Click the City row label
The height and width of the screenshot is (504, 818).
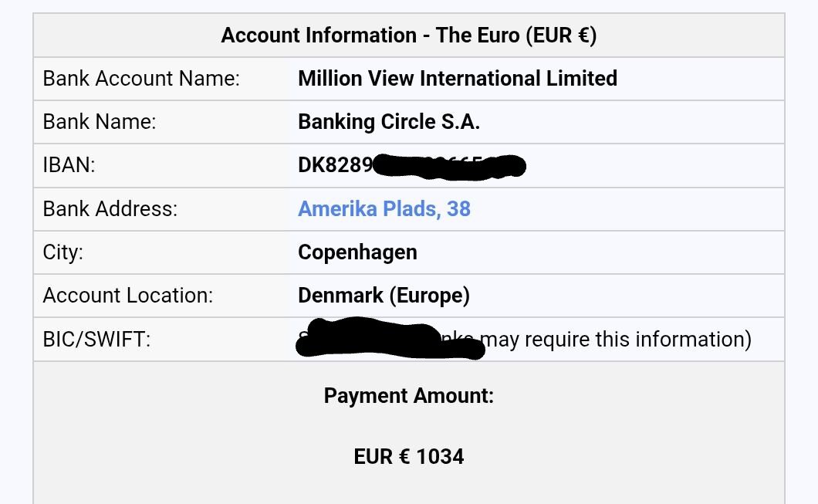(63, 252)
